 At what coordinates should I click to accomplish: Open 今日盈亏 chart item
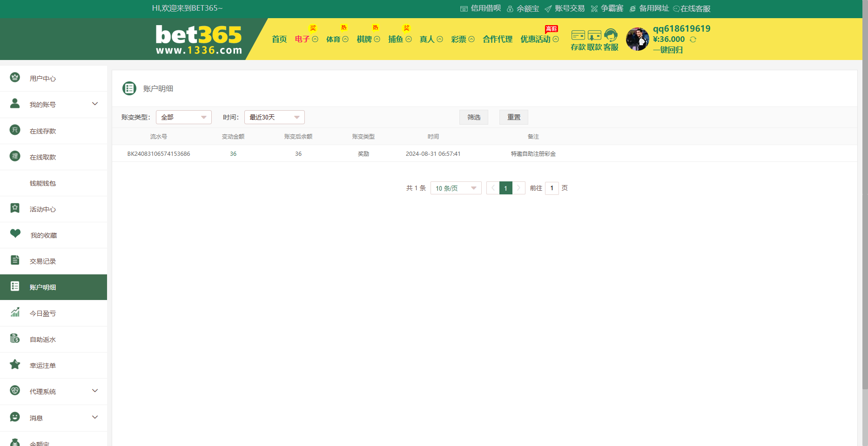click(x=43, y=313)
